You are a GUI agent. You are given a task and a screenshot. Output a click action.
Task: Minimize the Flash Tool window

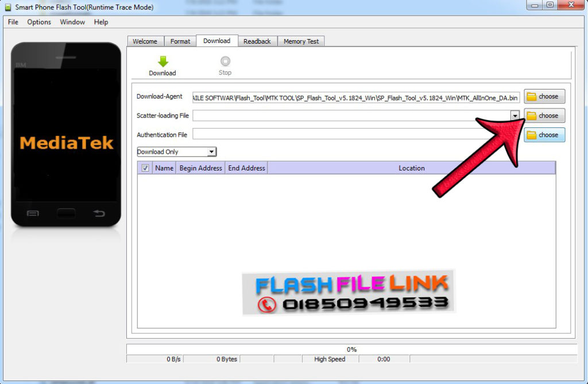(535, 5)
